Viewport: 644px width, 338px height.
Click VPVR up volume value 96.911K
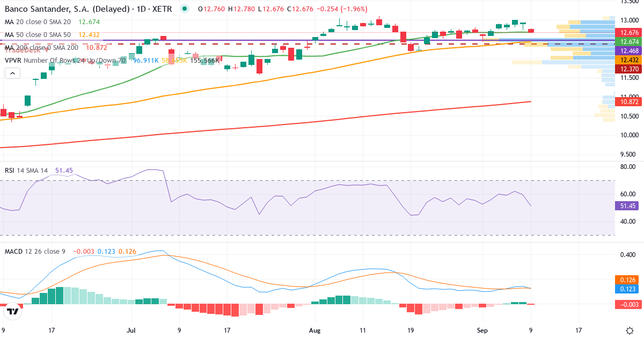click(x=145, y=61)
